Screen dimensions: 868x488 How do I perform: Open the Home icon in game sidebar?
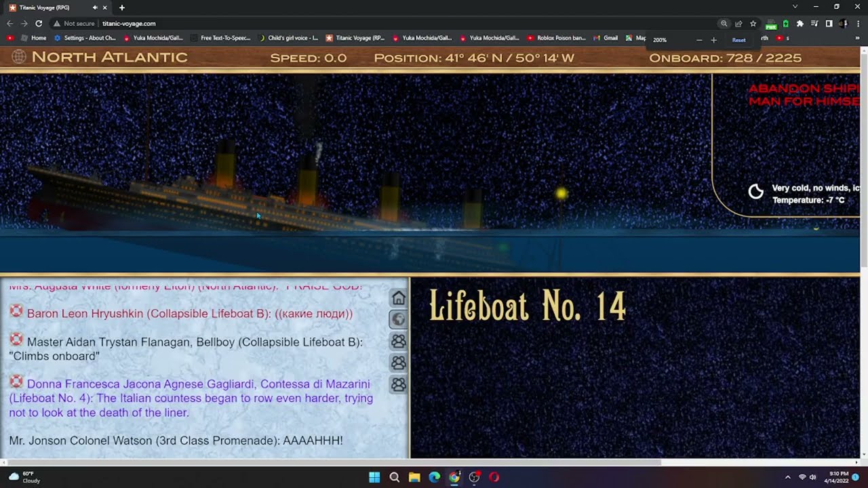coord(399,298)
